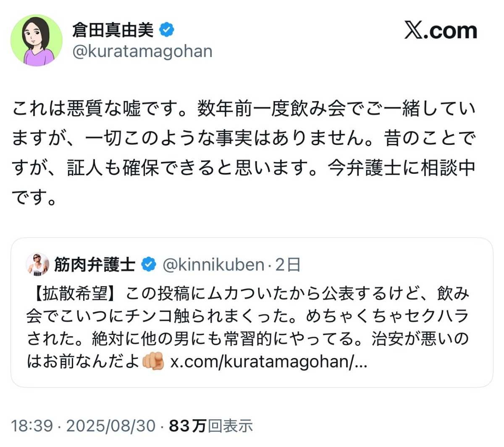Open the x.com/kuratamagohan/… link
Viewport: 504px width, 447px height.
[x=269, y=361]
